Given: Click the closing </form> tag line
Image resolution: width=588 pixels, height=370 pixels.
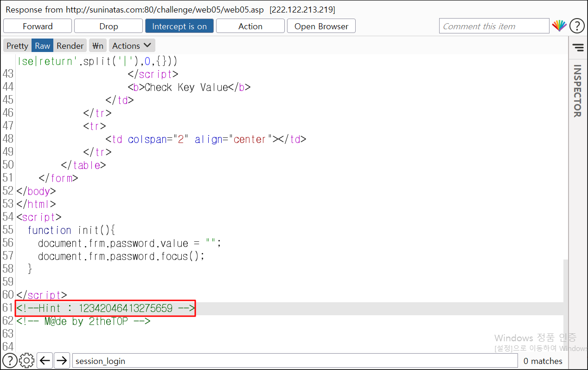Looking at the screenshot, I should point(58,178).
